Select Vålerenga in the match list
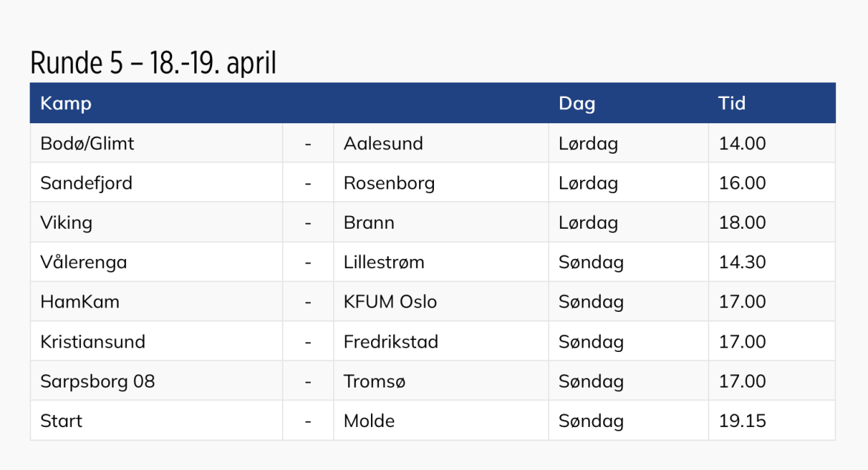The image size is (868, 470). tap(84, 262)
